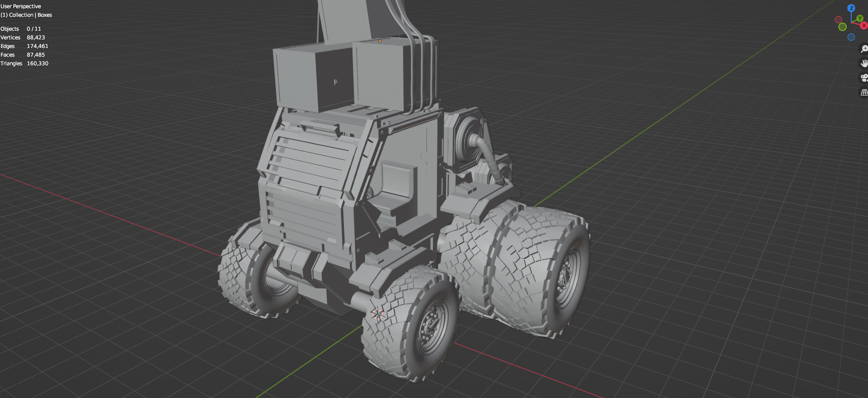Click the blue Z axis gizmo handle
The width and height of the screenshot is (868, 398).
point(851,8)
